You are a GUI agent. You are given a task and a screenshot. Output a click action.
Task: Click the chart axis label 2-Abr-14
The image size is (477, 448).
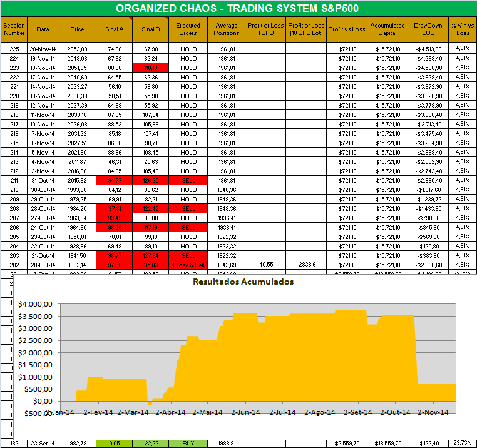point(170,412)
